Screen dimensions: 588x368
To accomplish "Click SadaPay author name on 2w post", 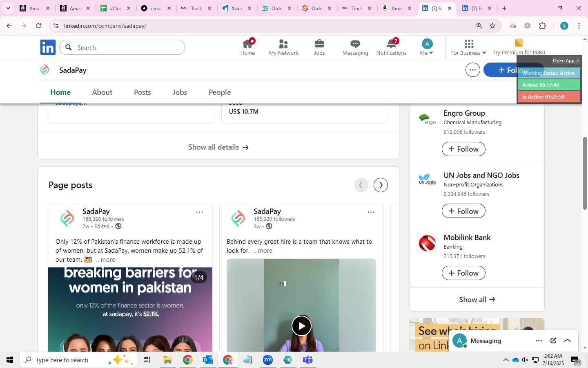I will click(96, 211).
